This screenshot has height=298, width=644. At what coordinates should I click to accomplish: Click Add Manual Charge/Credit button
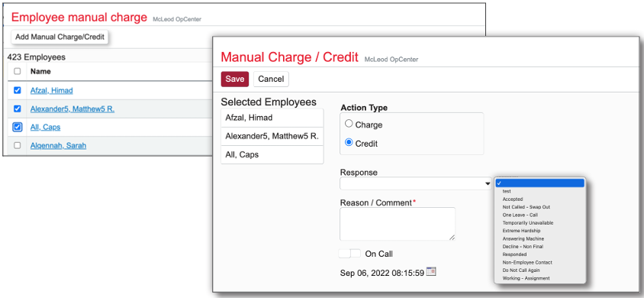[60, 37]
